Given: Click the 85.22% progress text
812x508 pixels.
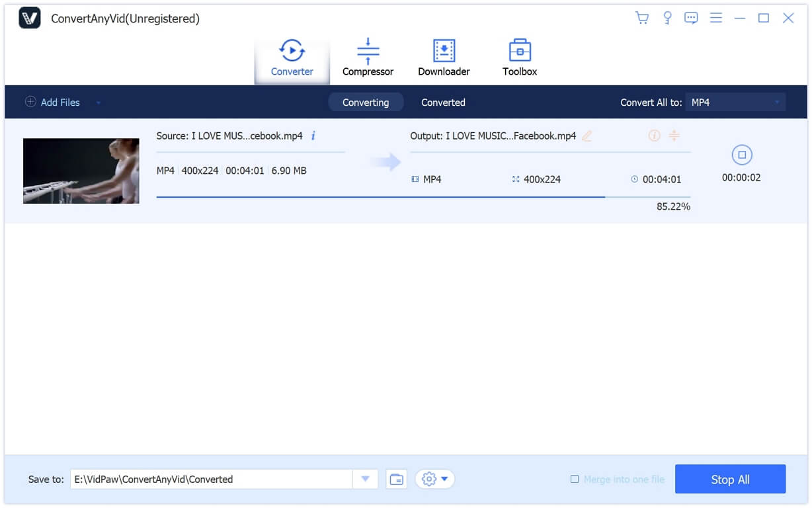Looking at the screenshot, I should [673, 206].
